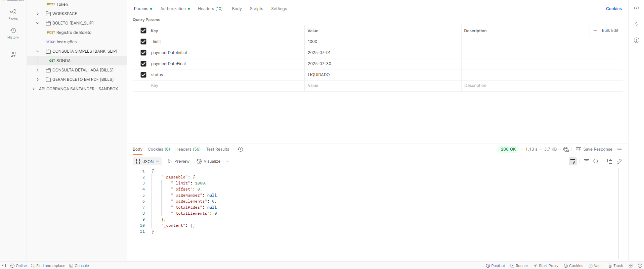
Task: Open the related requests icon in right sidebar
Action: [637, 24]
